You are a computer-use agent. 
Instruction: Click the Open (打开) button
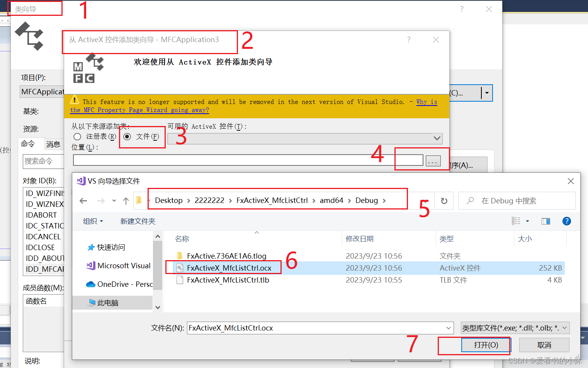click(486, 345)
